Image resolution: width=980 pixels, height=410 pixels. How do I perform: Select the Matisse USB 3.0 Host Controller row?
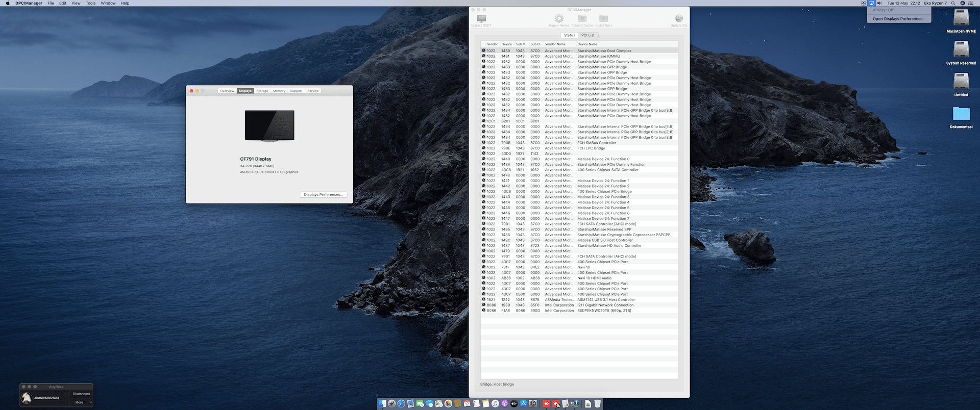pos(579,240)
